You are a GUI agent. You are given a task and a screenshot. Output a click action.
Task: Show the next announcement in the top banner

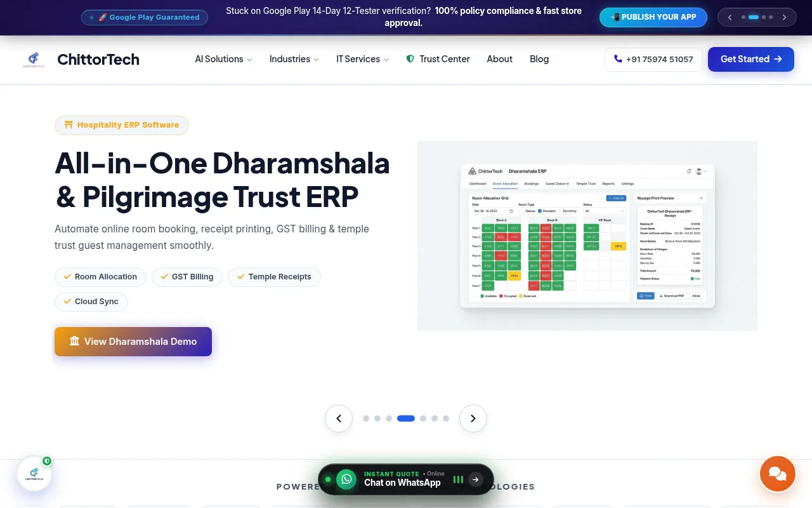tap(784, 17)
